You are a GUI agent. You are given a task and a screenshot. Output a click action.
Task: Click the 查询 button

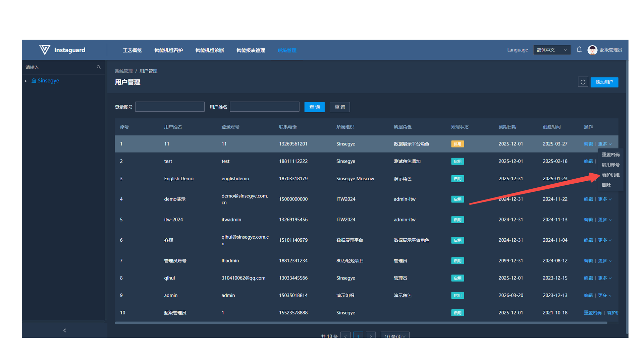[314, 107]
